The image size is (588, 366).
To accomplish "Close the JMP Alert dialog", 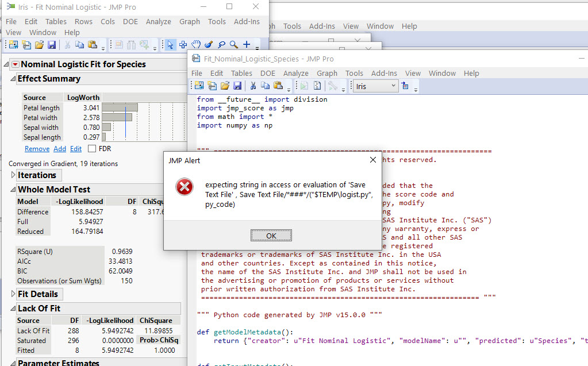I will [x=372, y=160].
